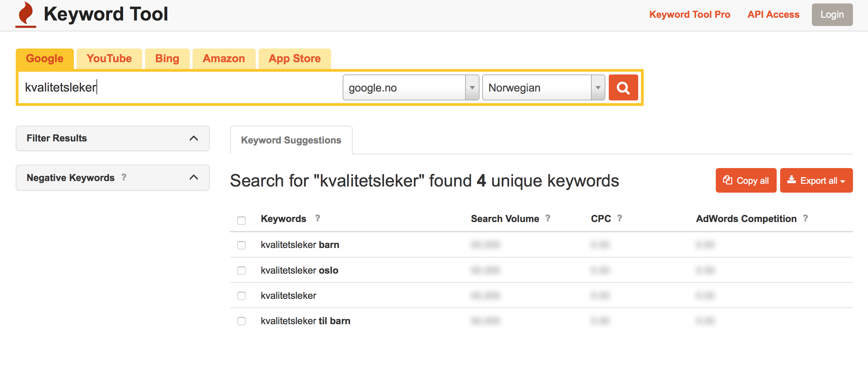Check the box for kvalitetsleker barn
Screen dimensions: 868x386
(x=241, y=245)
